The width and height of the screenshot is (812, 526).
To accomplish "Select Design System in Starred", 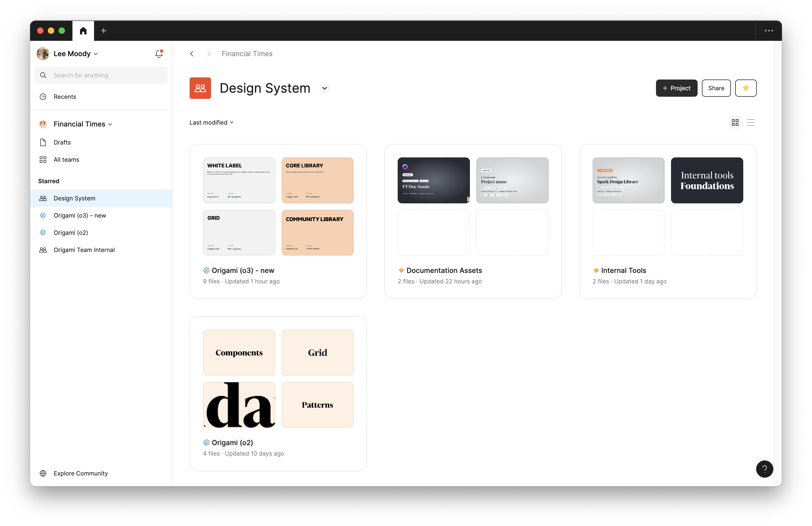I will click(x=101, y=198).
